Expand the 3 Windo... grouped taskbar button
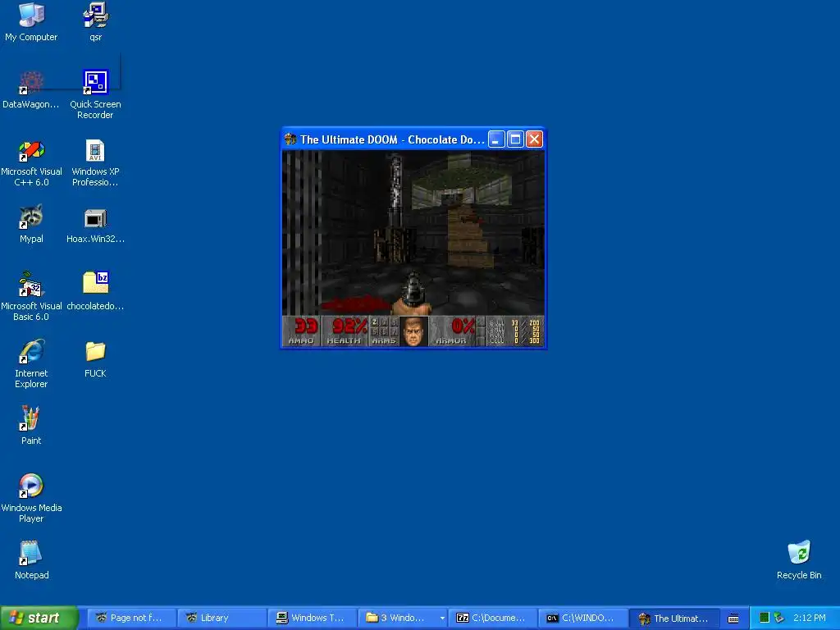Image resolution: width=840 pixels, height=630 pixels. point(403,618)
